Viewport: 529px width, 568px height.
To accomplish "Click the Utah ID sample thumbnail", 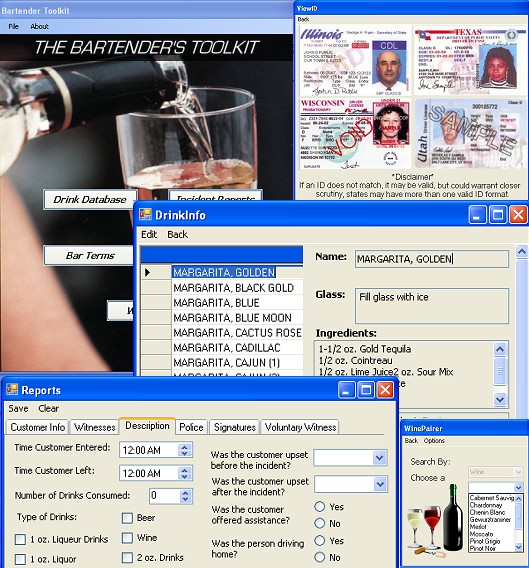I will pyautogui.click(x=470, y=134).
